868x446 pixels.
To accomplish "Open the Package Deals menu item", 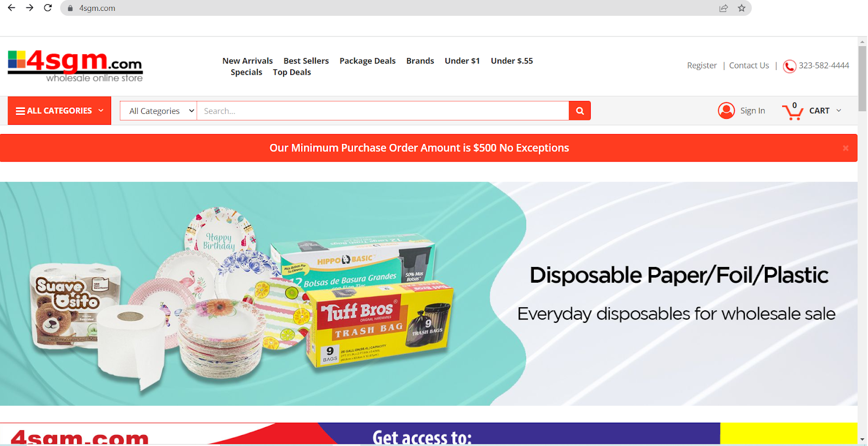I will point(367,61).
